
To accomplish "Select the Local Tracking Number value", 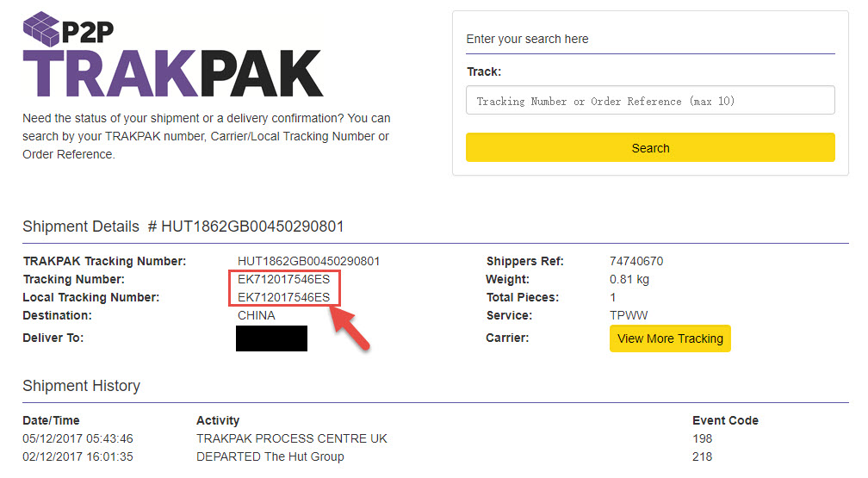I will [283, 297].
